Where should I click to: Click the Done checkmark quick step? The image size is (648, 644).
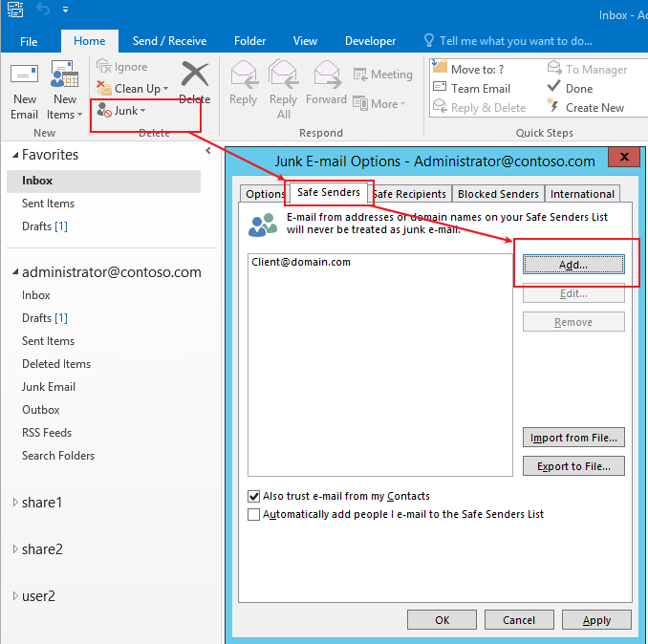coord(570,89)
